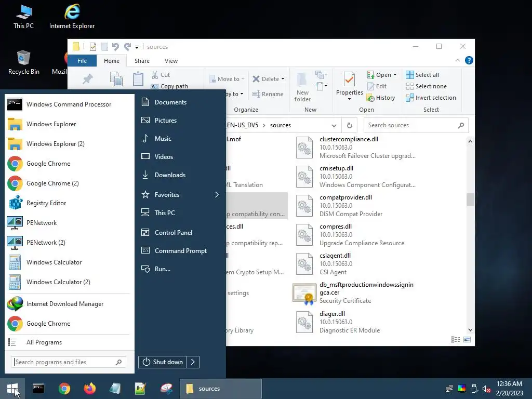Click the Shut down button
The width and height of the screenshot is (532, 399).
(x=163, y=362)
